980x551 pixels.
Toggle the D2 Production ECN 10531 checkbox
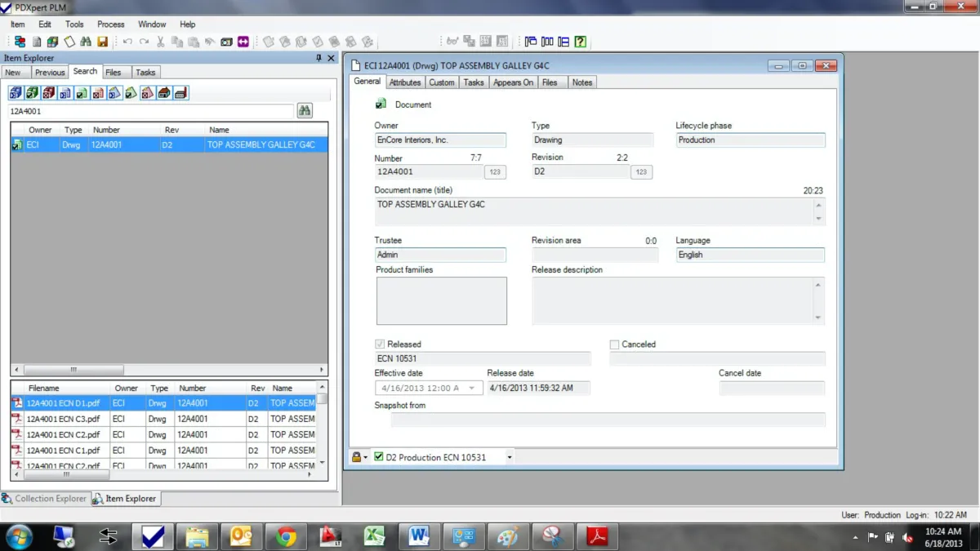coord(379,457)
